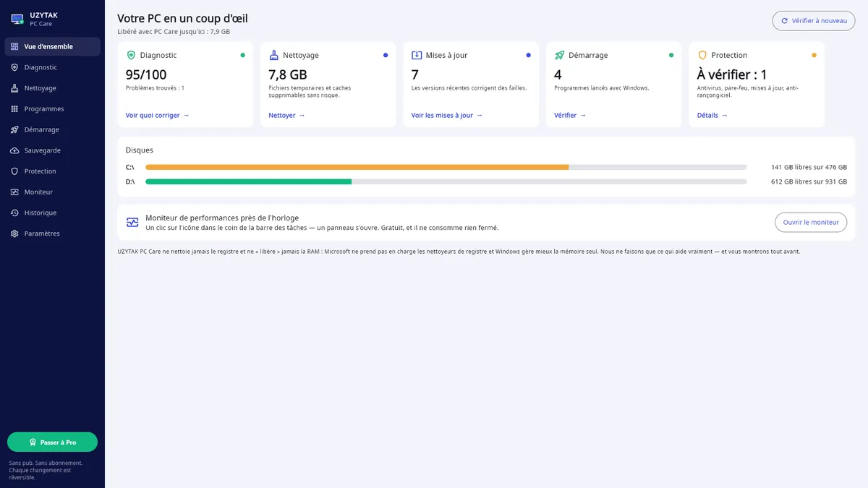Select Historique in the sidebar
Image resolution: width=868 pixels, height=488 pixels.
pos(52,213)
